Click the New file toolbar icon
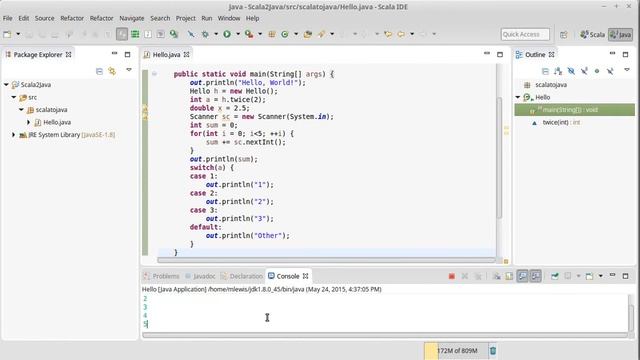Image resolution: width=640 pixels, height=360 pixels. coord(7,34)
